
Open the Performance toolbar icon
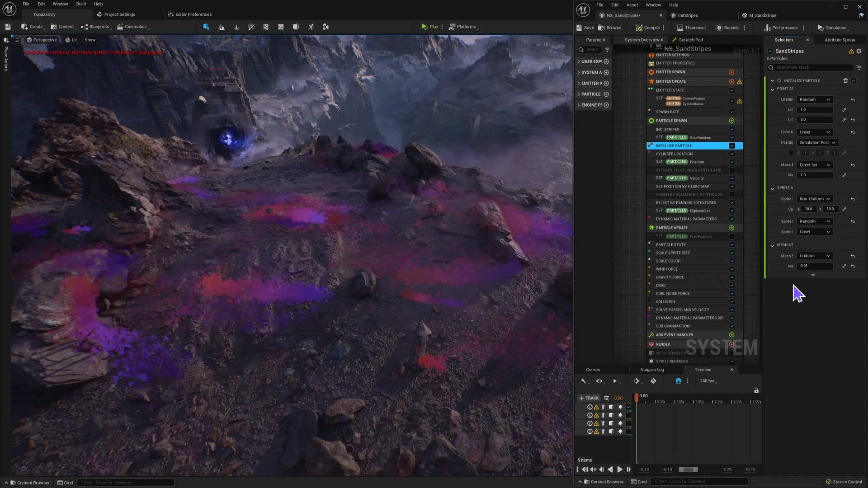click(783, 28)
